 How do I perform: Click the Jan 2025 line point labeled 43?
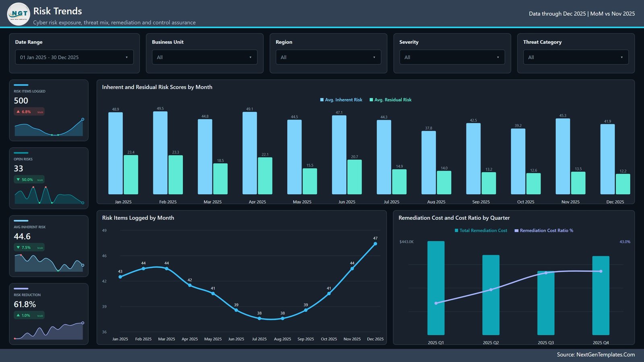point(120,277)
